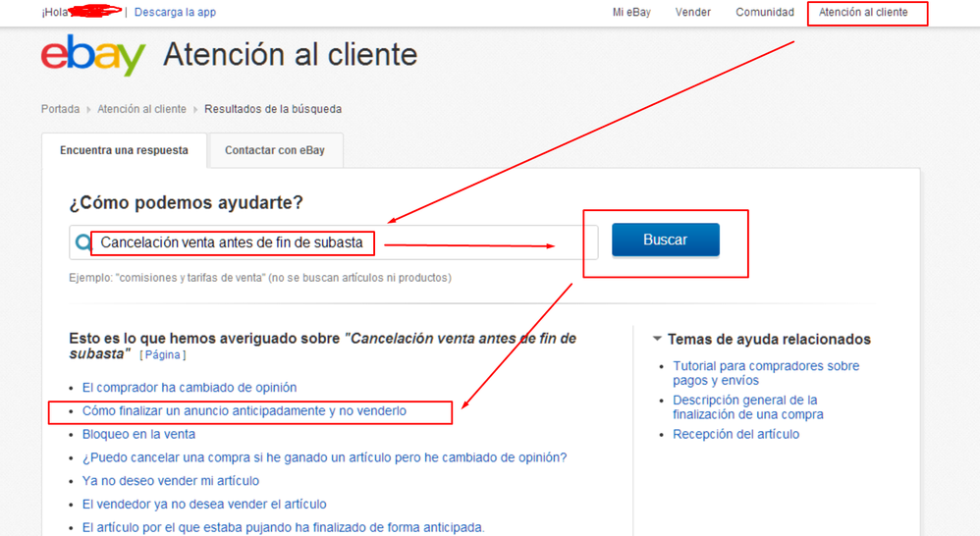
Task: Click the Atención al cliente page title
Action: click(x=291, y=54)
